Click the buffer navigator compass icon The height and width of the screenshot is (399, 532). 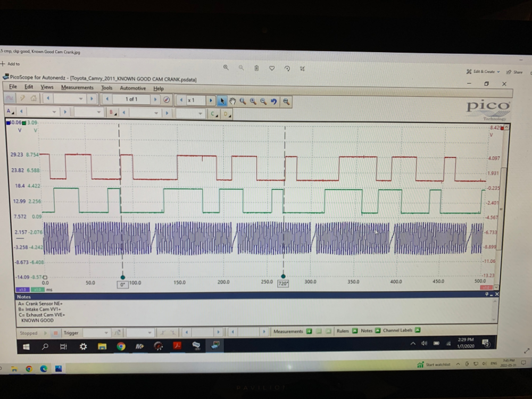click(167, 99)
